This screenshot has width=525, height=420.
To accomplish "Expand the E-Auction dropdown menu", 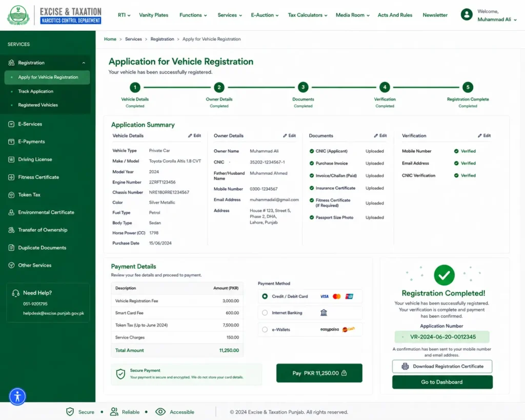I will [265, 15].
